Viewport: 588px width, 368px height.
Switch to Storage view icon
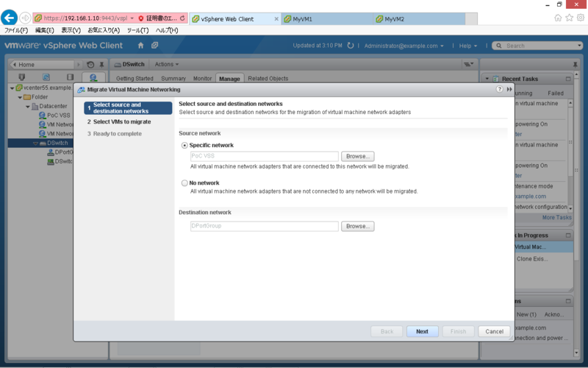[x=70, y=77]
